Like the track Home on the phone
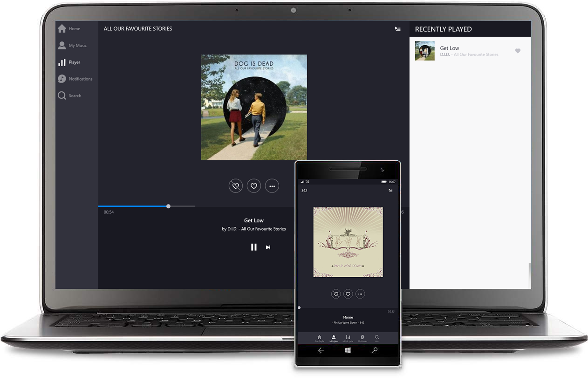This screenshot has width=588, height=383. pyautogui.click(x=348, y=294)
